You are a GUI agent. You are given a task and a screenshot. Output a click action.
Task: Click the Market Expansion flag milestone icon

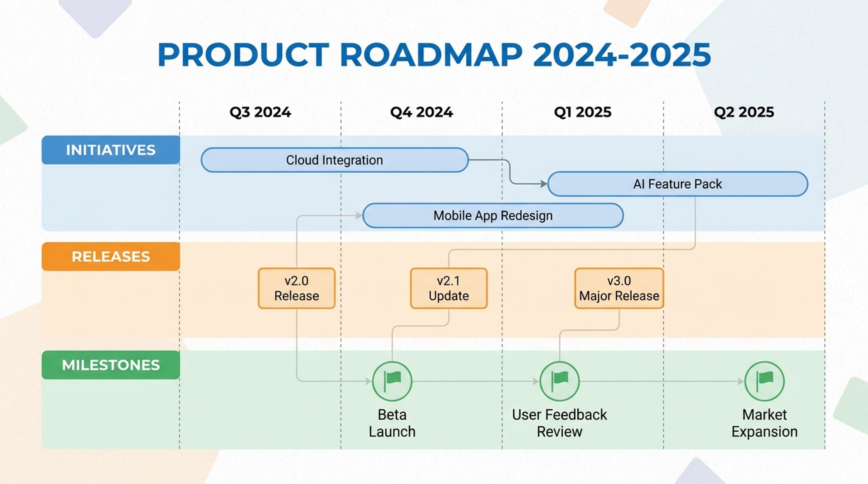tap(764, 381)
